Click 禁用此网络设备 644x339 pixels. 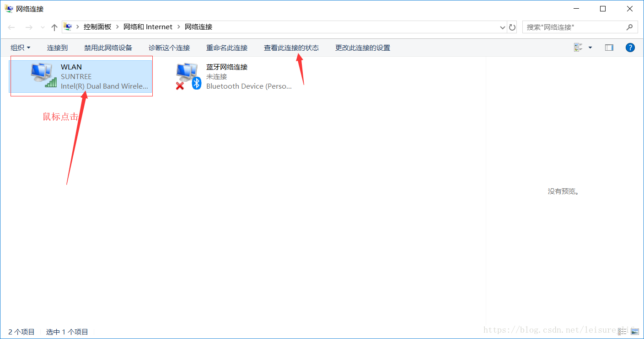(x=108, y=48)
